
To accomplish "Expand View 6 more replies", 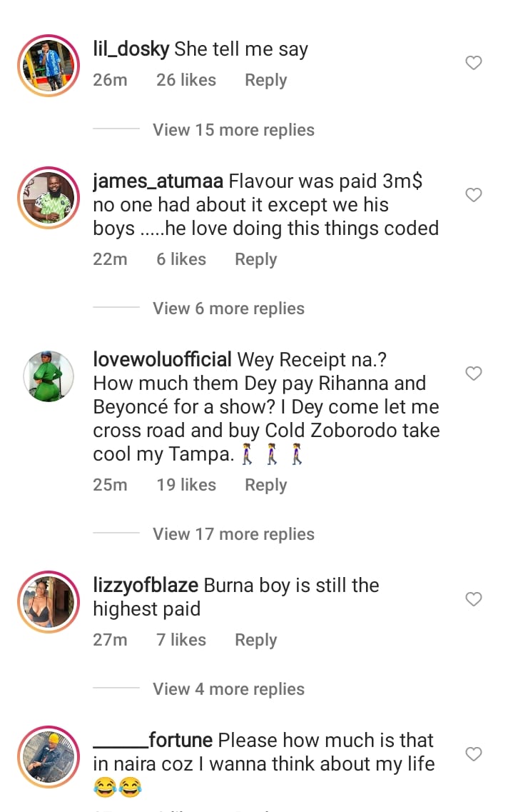I will point(228,308).
